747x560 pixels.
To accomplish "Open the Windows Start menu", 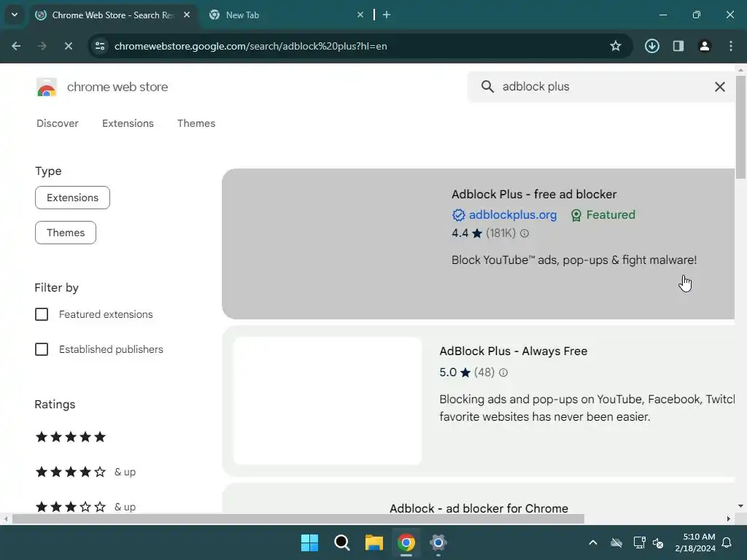I will coord(309,542).
